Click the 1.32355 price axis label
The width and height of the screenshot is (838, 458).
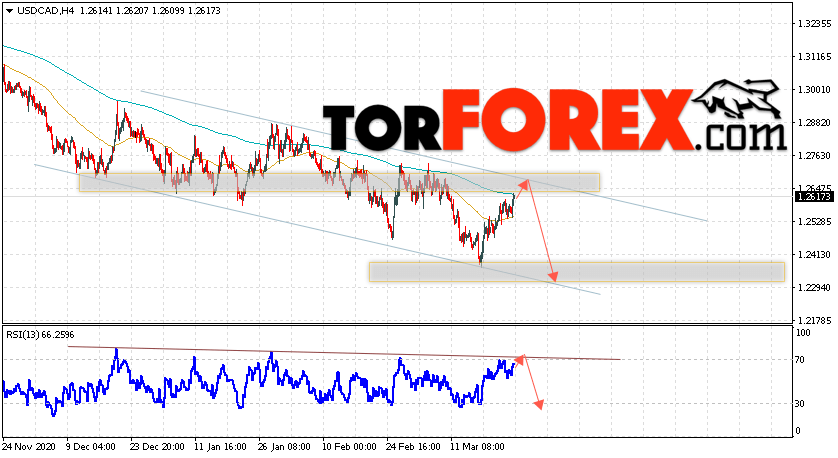click(814, 24)
